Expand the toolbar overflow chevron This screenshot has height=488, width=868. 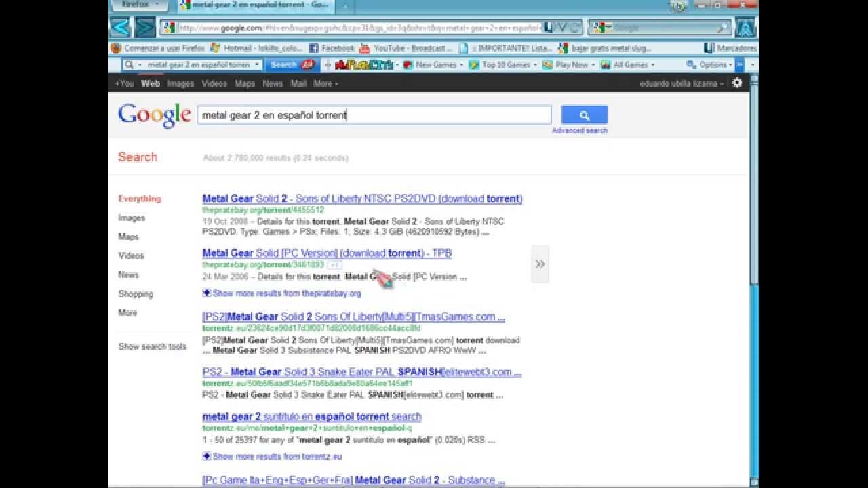[740, 65]
